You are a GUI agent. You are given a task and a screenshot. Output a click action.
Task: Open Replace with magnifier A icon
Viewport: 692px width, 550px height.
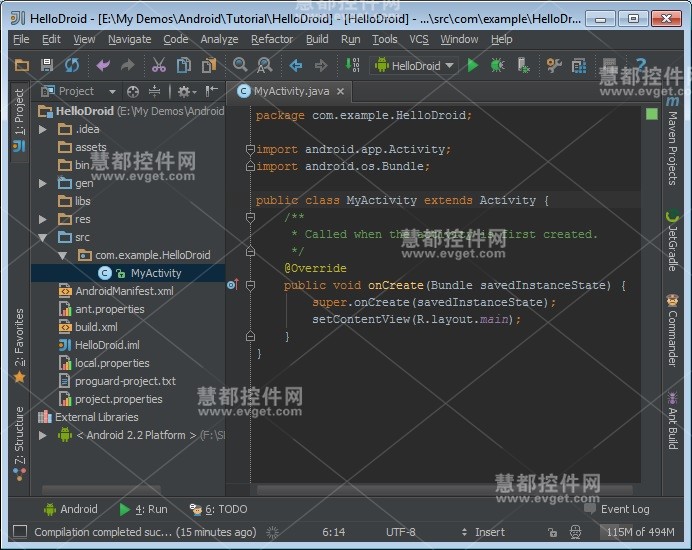point(265,66)
